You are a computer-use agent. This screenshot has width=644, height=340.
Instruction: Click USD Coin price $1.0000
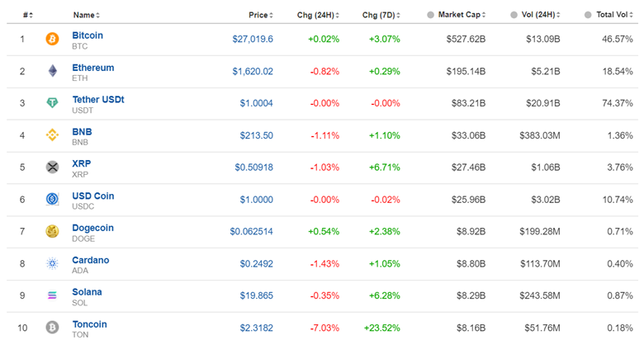click(x=256, y=200)
